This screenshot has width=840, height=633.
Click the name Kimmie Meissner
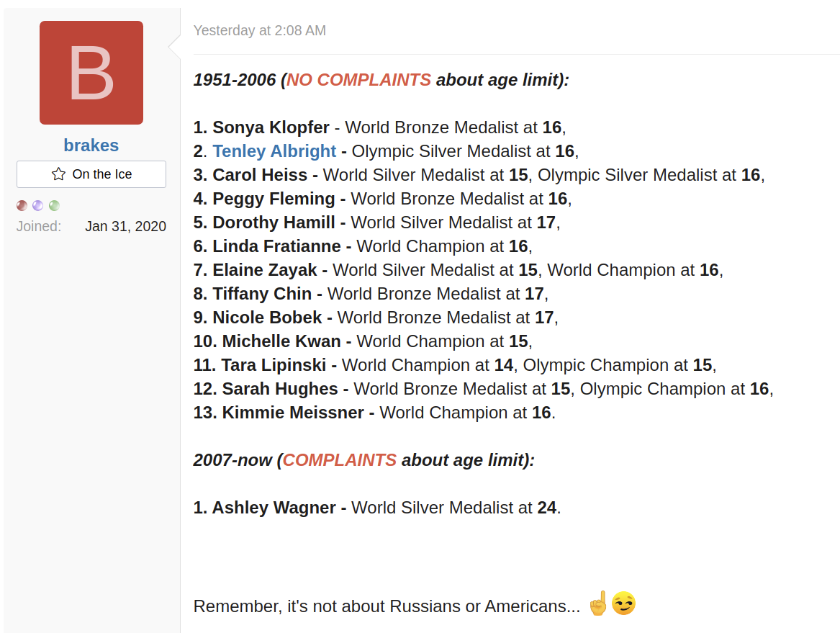(294, 413)
